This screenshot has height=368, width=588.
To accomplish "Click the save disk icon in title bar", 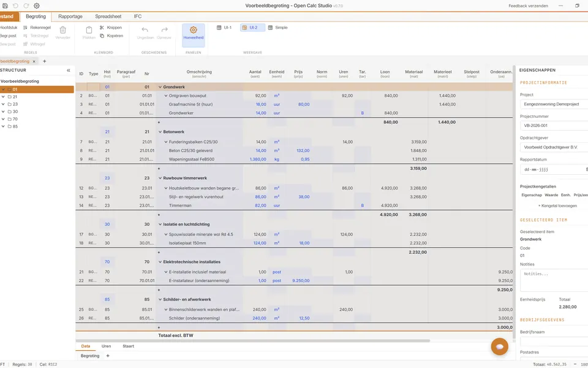I will (5, 6).
